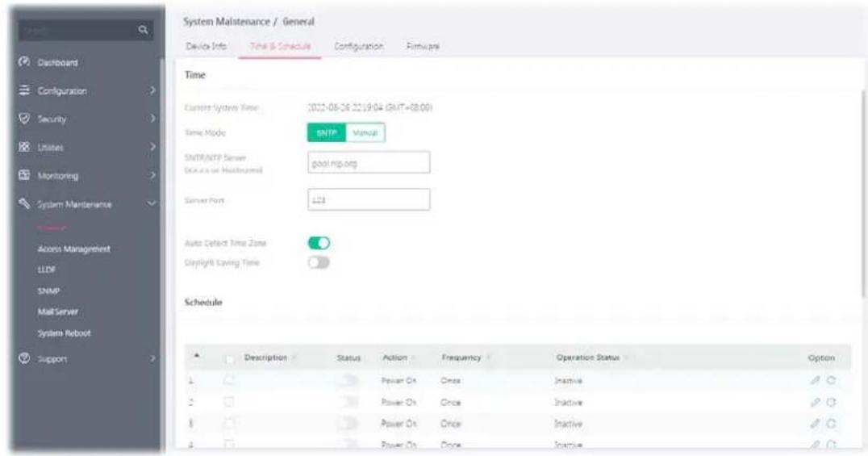Click Power On action in row 2
Viewport: 868px width, 456px height.
(x=399, y=402)
